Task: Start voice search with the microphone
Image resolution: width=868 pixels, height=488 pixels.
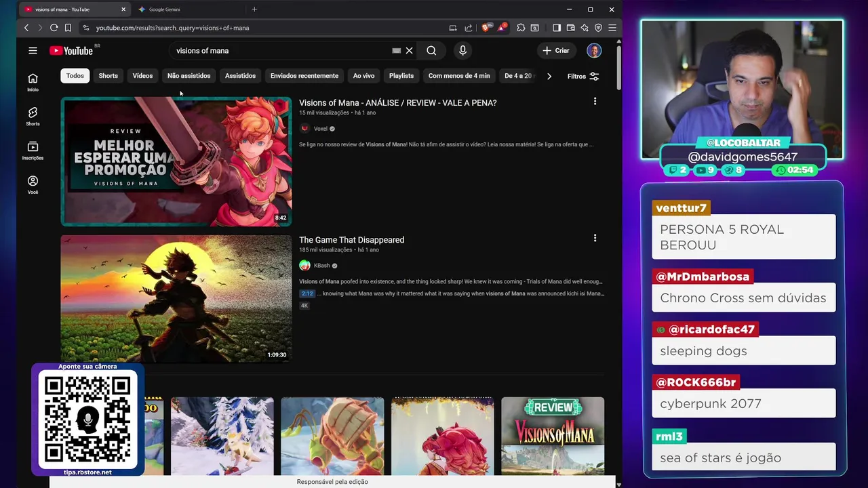Action: 462,51
